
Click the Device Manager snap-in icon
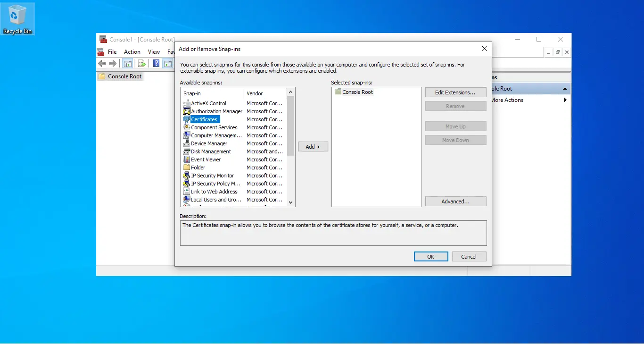187,143
